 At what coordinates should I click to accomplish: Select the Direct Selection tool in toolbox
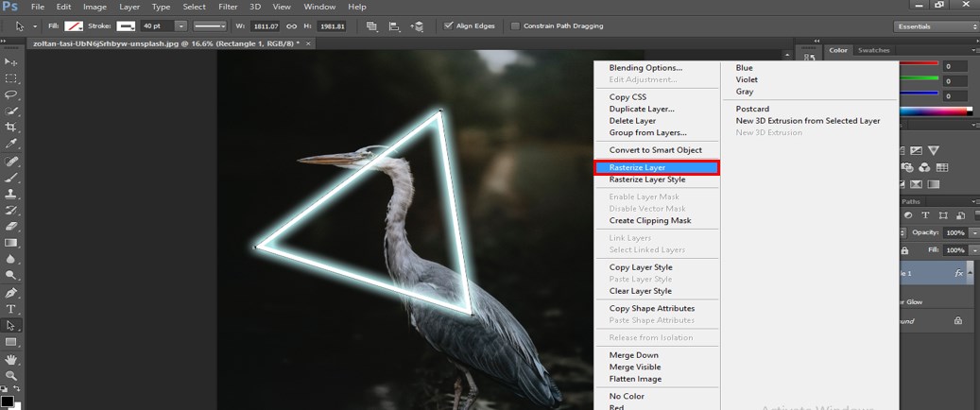point(10,326)
